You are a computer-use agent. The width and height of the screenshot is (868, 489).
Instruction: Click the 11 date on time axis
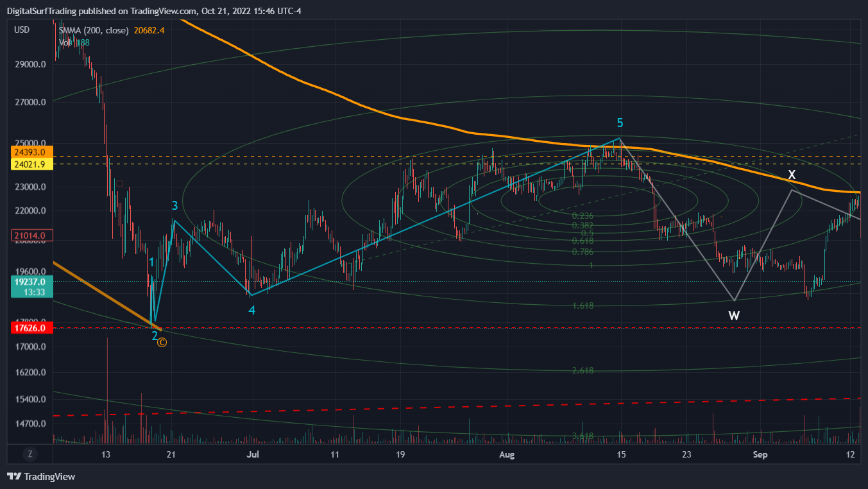tap(334, 454)
